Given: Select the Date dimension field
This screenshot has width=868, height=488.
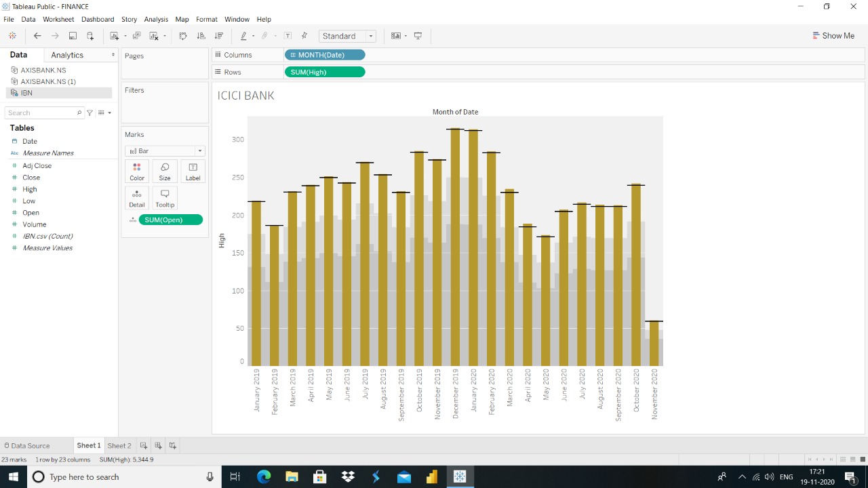Looking at the screenshot, I should tap(30, 141).
